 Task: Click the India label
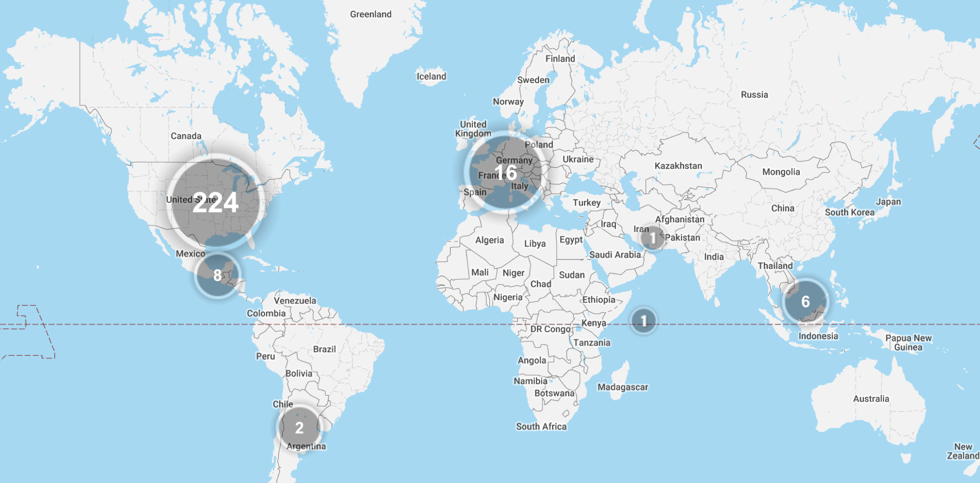tap(713, 256)
